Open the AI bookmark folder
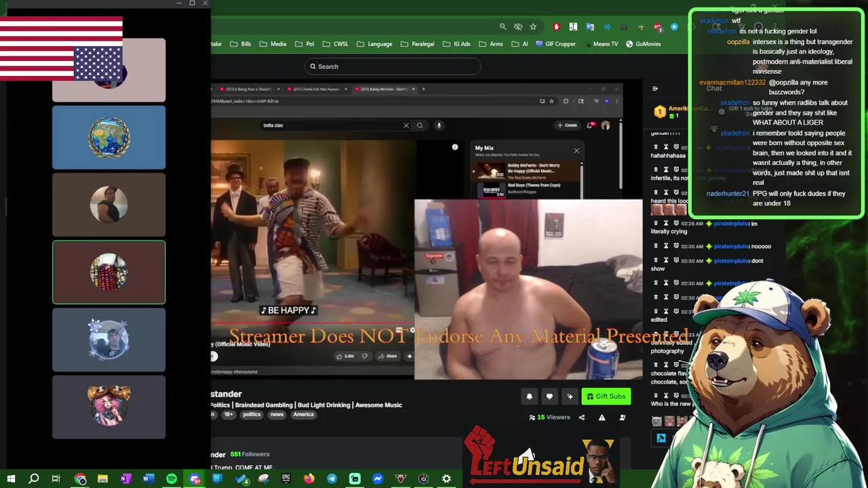 click(519, 44)
